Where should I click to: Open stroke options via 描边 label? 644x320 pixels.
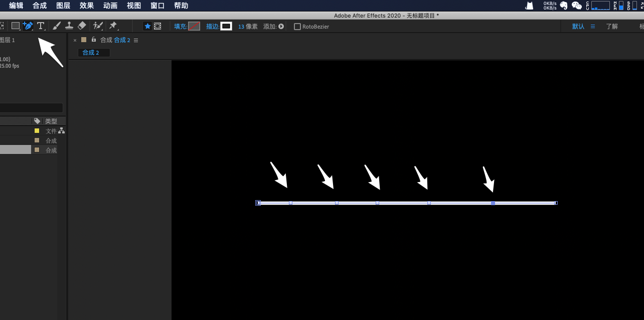tap(213, 27)
